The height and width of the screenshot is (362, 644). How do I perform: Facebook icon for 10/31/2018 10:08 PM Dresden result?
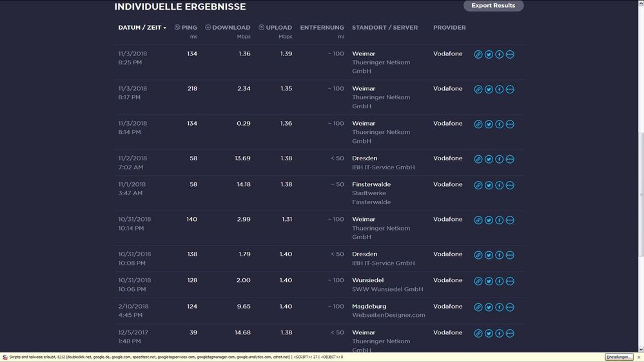[500, 255]
